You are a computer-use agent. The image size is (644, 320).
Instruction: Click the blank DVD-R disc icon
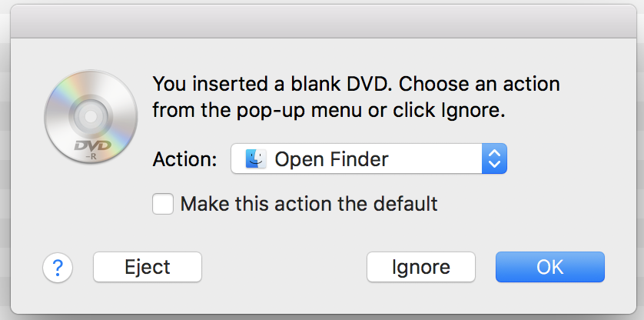point(91,116)
